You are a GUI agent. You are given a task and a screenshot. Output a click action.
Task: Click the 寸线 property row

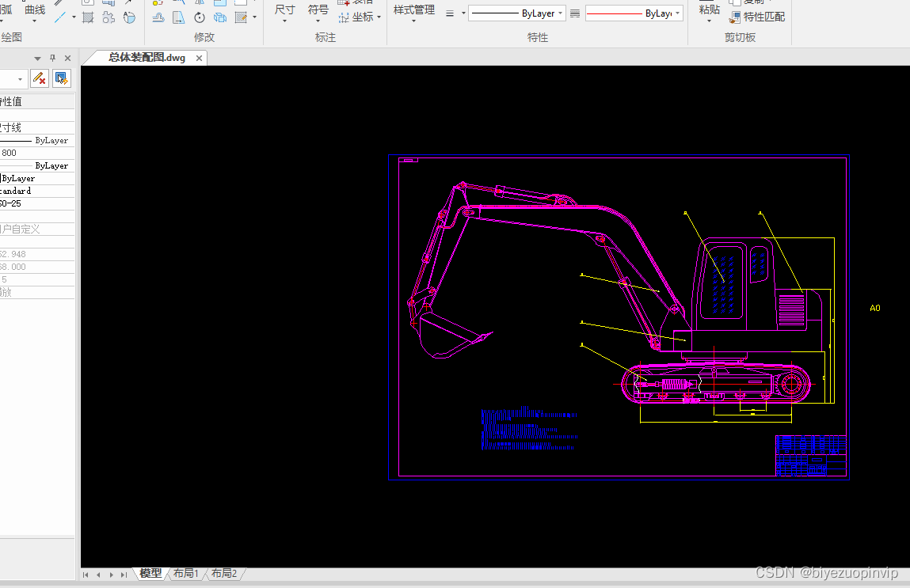[x=37, y=127]
